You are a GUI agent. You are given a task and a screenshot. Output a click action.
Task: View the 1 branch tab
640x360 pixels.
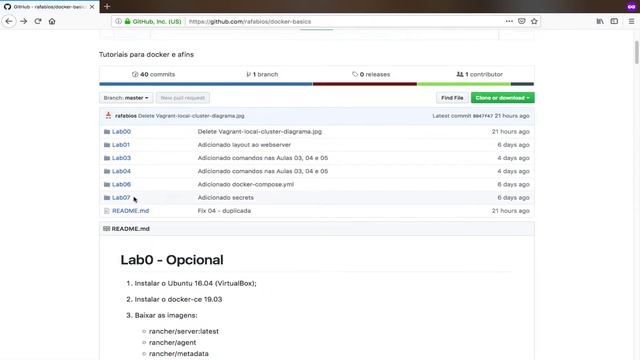[x=262, y=74]
